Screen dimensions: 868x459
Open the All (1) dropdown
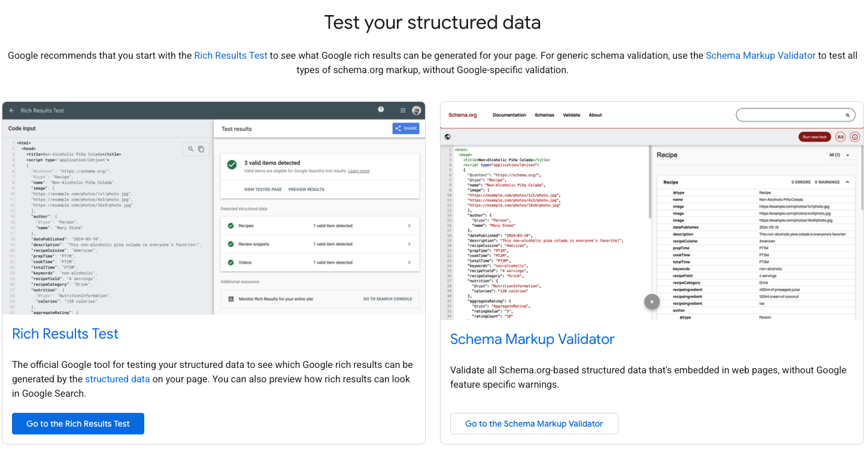tap(839, 155)
